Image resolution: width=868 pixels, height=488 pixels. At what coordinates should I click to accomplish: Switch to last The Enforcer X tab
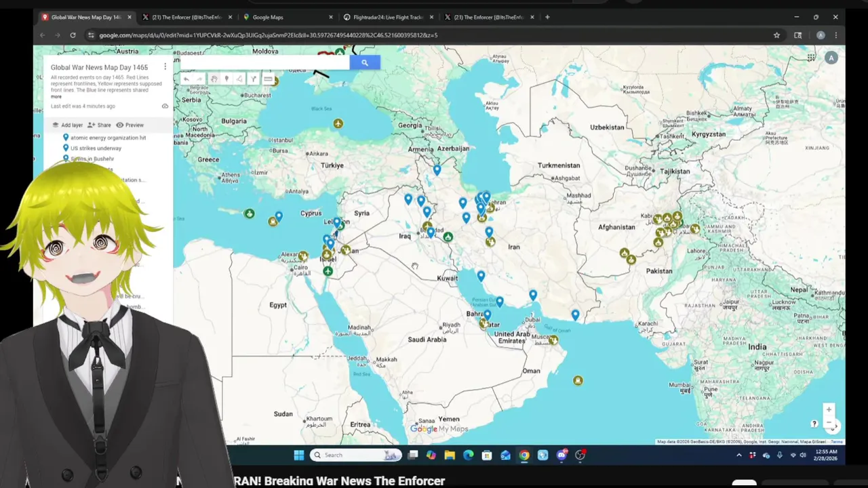click(489, 17)
